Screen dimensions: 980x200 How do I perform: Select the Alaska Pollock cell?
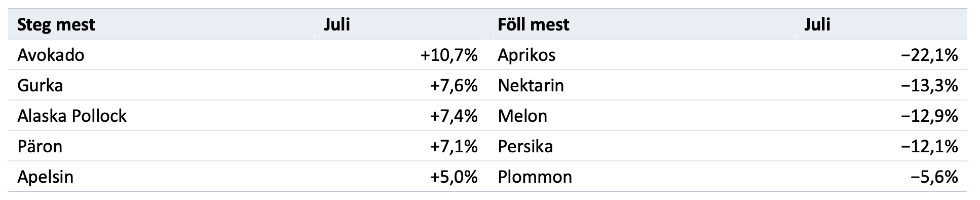pos(72,116)
